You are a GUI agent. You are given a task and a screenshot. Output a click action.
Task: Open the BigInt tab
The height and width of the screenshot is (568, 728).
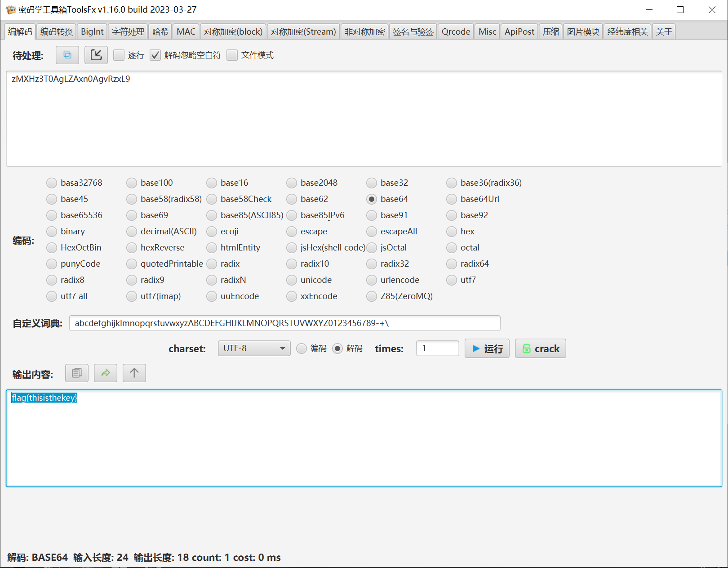pyautogui.click(x=92, y=31)
